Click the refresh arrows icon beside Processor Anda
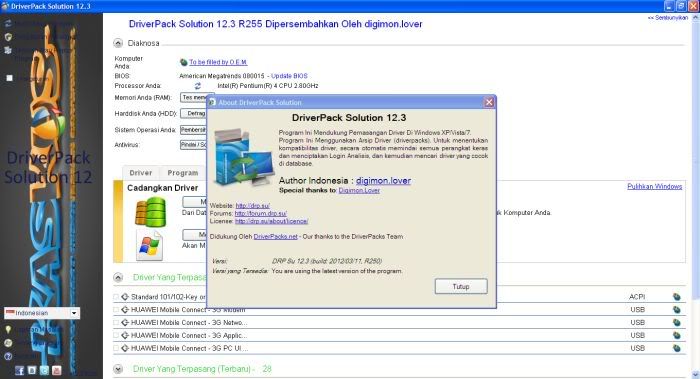Screen dimensions: 700x379 [198, 86]
